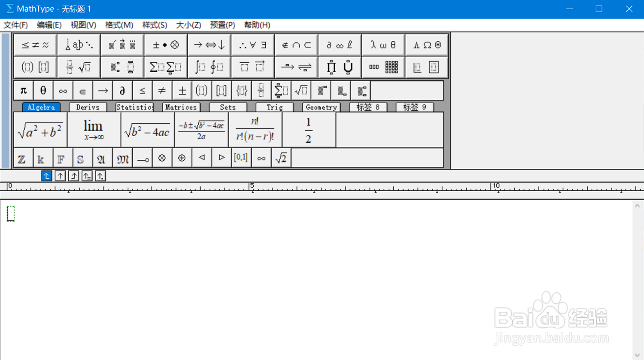Image resolution: width=644 pixels, height=360 pixels.
Task: Insert the one-half fraction expression
Action: [x=309, y=130]
